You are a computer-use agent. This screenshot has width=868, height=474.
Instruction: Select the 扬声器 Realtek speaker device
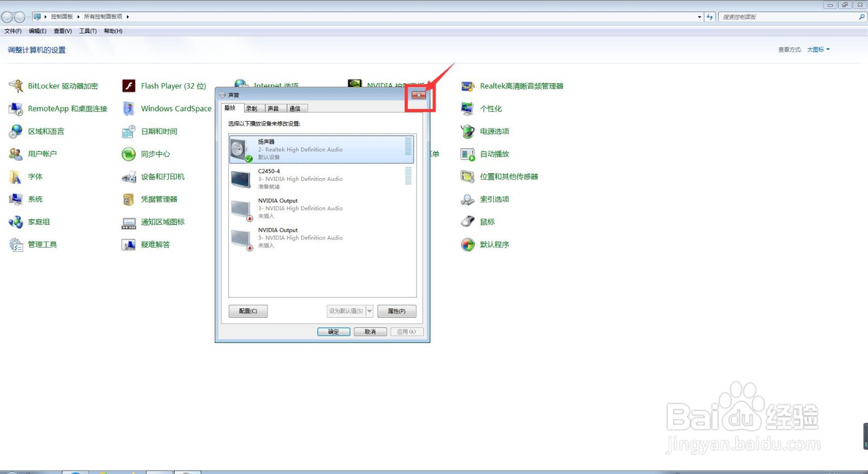pyautogui.click(x=321, y=149)
